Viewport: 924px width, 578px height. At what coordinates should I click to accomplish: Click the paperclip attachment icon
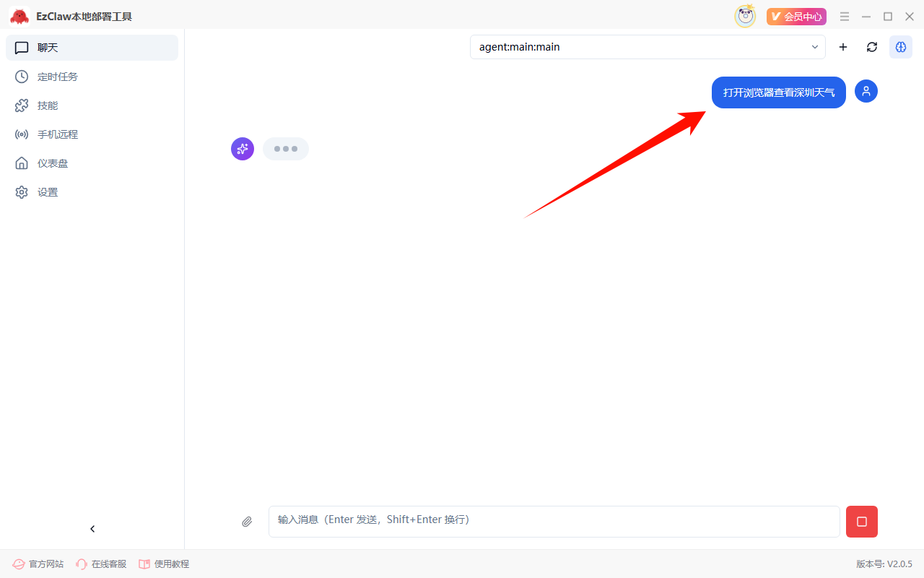pos(247,522)
